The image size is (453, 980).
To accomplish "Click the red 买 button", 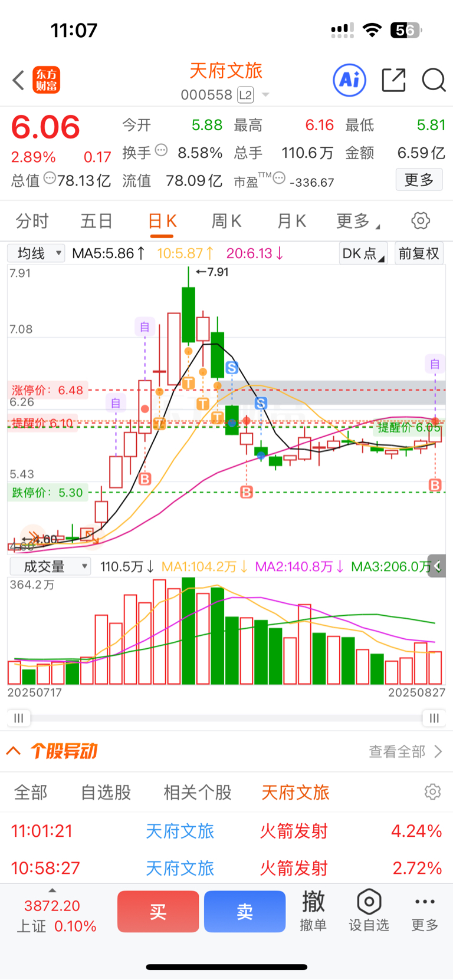I will point(158,912).
